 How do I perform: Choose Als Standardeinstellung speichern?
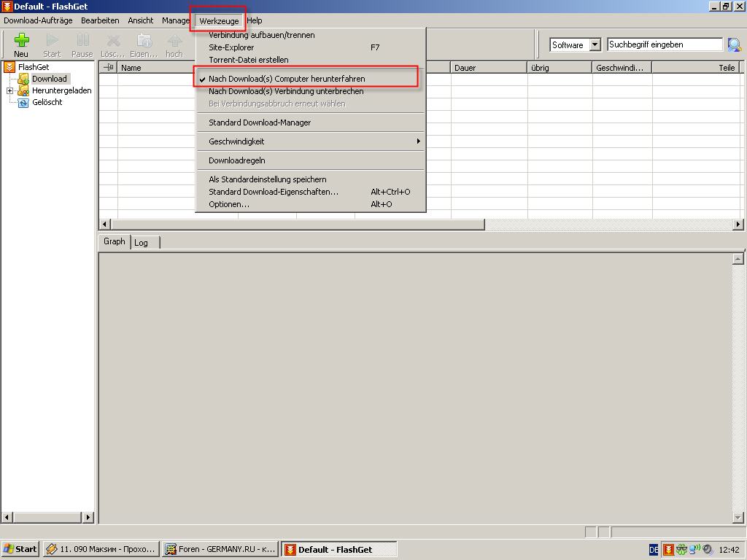311,179
